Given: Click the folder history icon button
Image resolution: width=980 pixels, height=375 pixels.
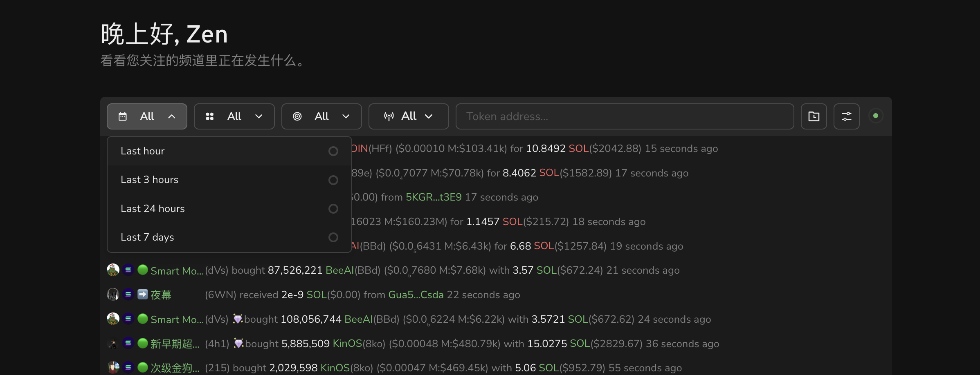Looking at the screenshot, I should pos(814,116).
